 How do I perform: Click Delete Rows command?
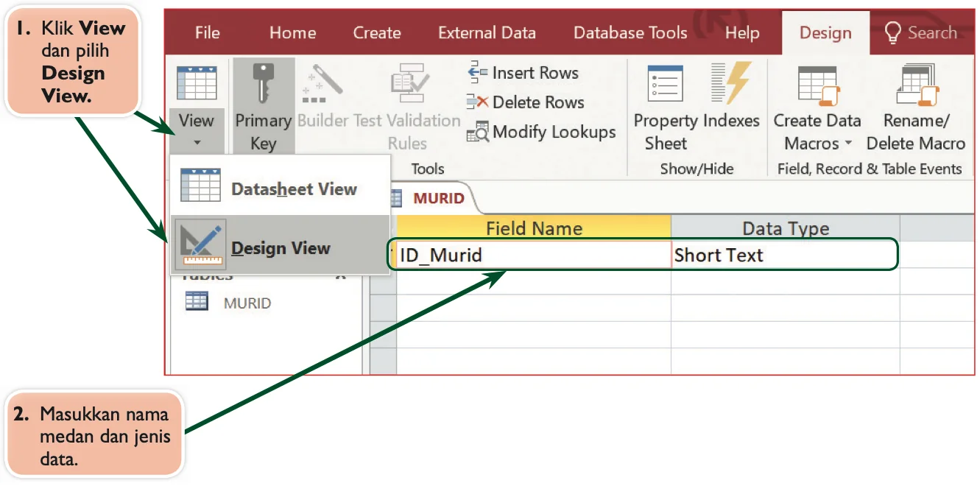point(526,102)
